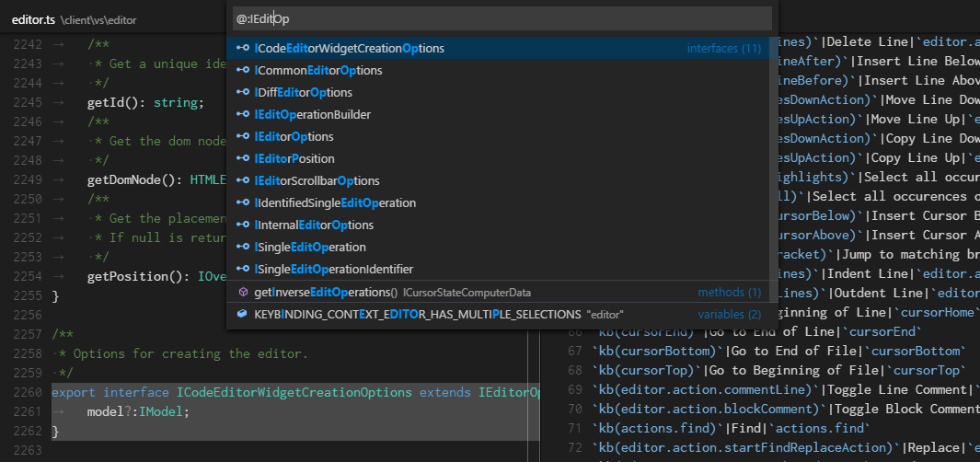This screenshot has height=462, width=980.
Task: Click the 'methods (1)' group label
Action: coord(729,293)
